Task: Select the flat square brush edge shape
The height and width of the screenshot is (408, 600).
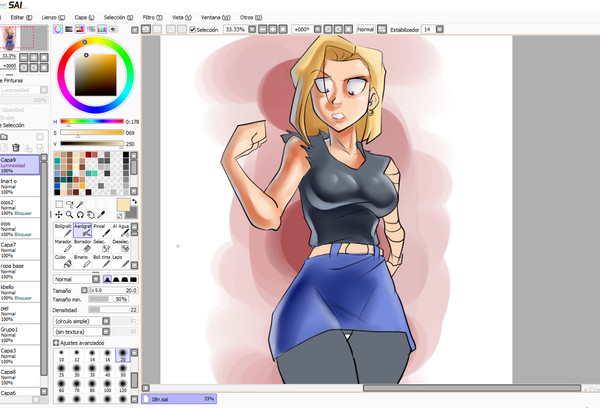Action: 133,279
